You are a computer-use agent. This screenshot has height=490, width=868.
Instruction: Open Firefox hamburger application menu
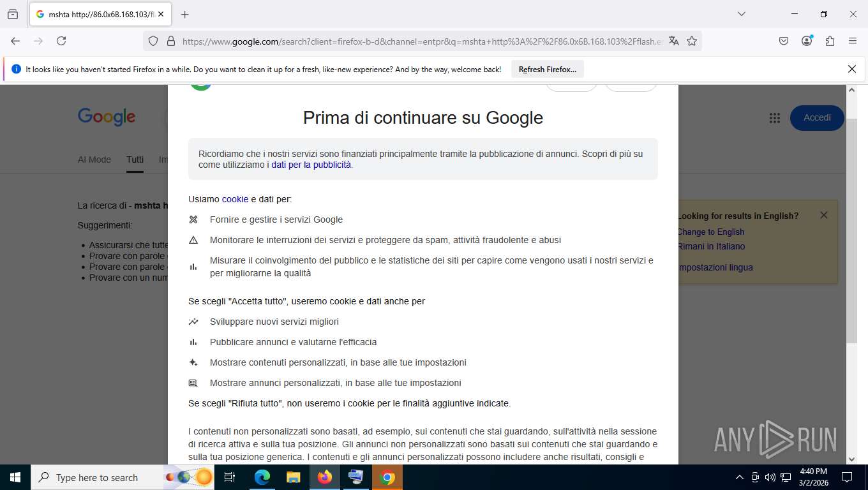click(852, 41)
